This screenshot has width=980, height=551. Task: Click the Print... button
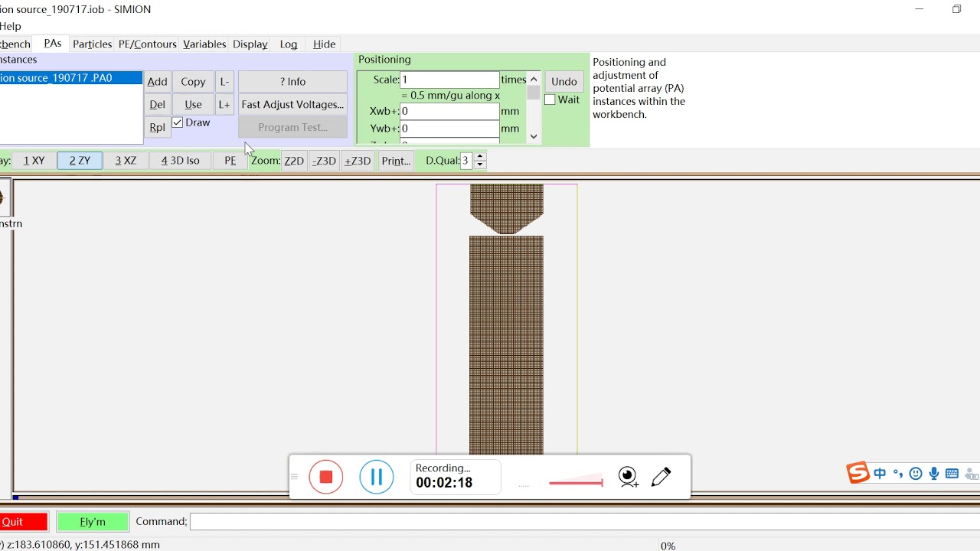tap(396, 161)
